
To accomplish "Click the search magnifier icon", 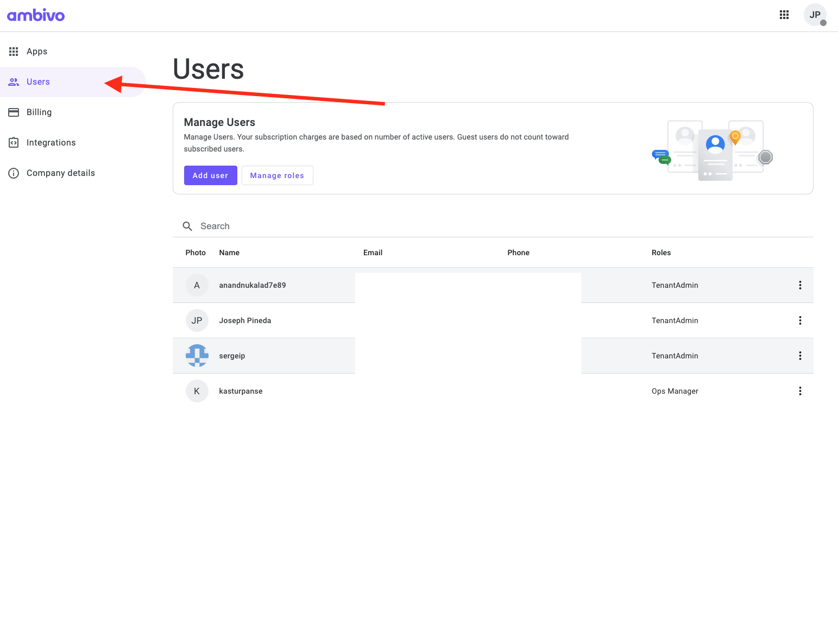I will (x=187, y=226).
